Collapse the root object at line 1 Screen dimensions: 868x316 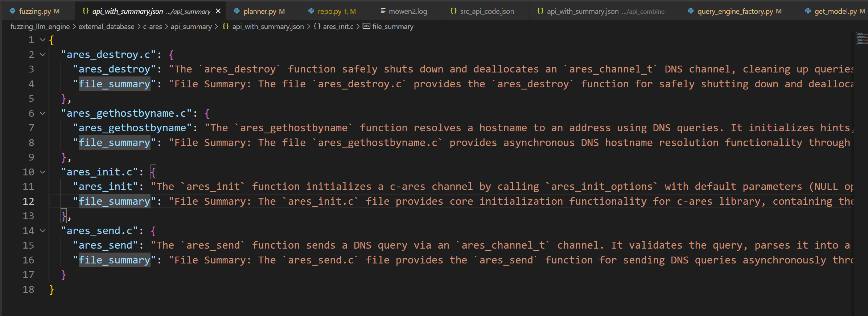[42, 40]
